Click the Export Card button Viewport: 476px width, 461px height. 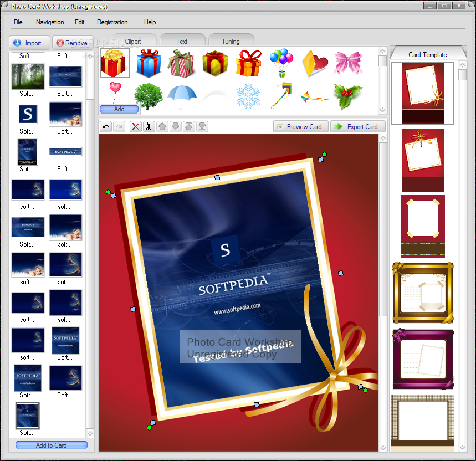(358, 126)
